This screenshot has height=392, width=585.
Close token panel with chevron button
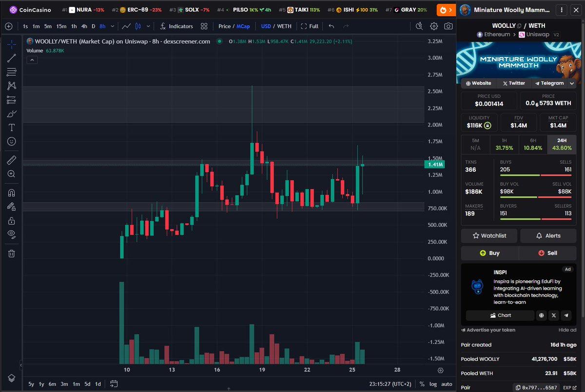point(577,10)
